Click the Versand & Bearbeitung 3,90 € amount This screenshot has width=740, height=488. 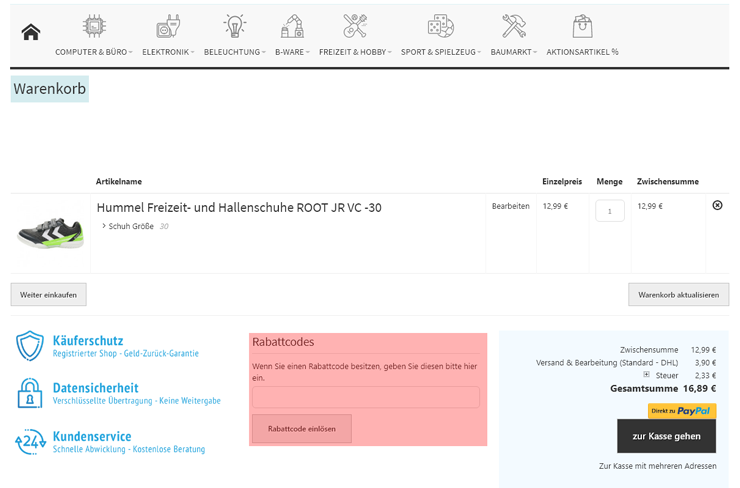click(x=705, y=362)
